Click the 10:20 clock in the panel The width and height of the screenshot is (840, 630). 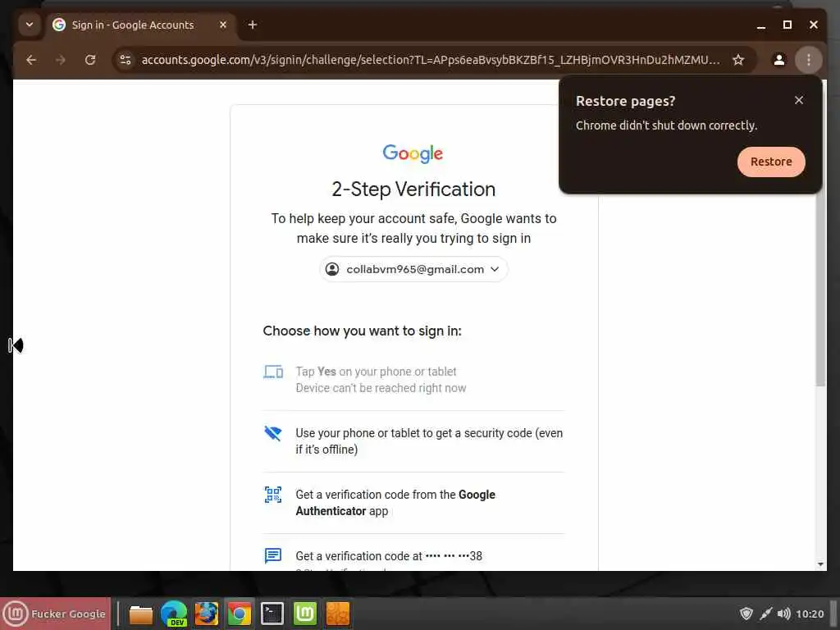pos(810,614)
